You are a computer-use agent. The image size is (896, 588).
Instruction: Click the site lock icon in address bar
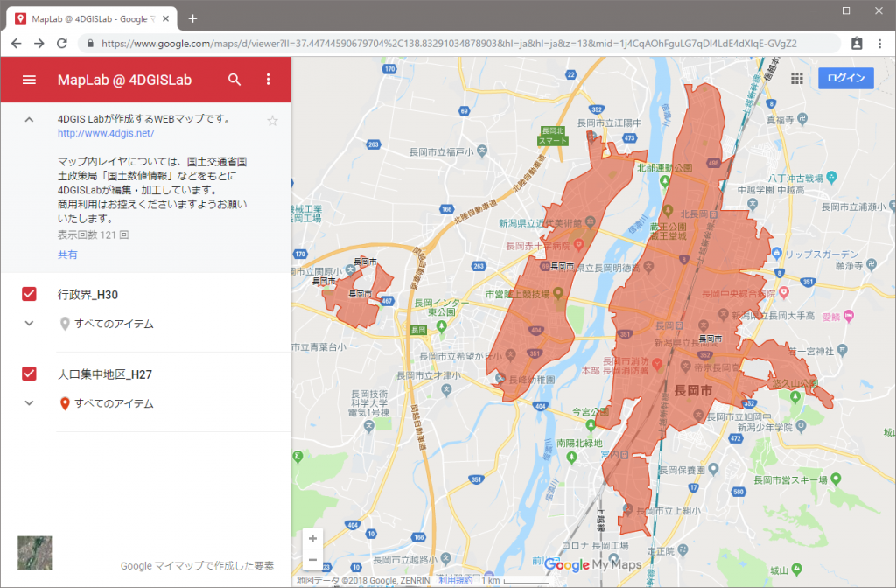coord(90,44)
